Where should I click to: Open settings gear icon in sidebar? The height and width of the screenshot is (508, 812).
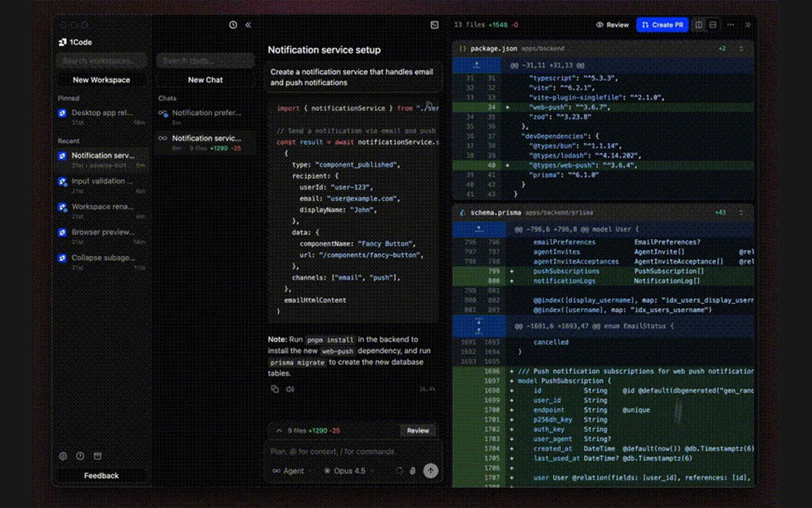63,456
